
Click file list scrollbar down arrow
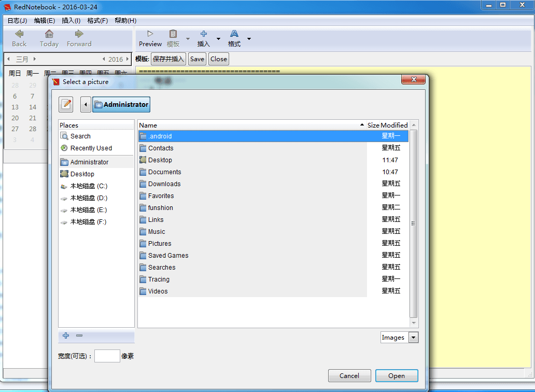[414, 323]
